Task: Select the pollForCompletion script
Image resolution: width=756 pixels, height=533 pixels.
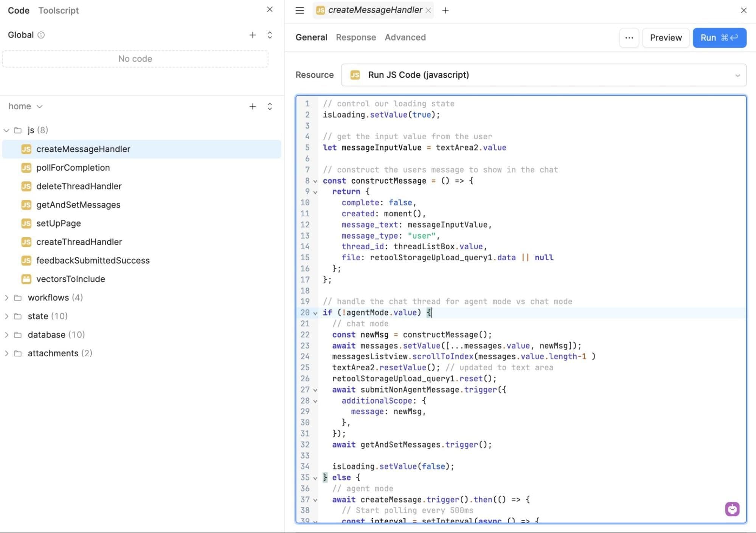Action: coord(73,168)
